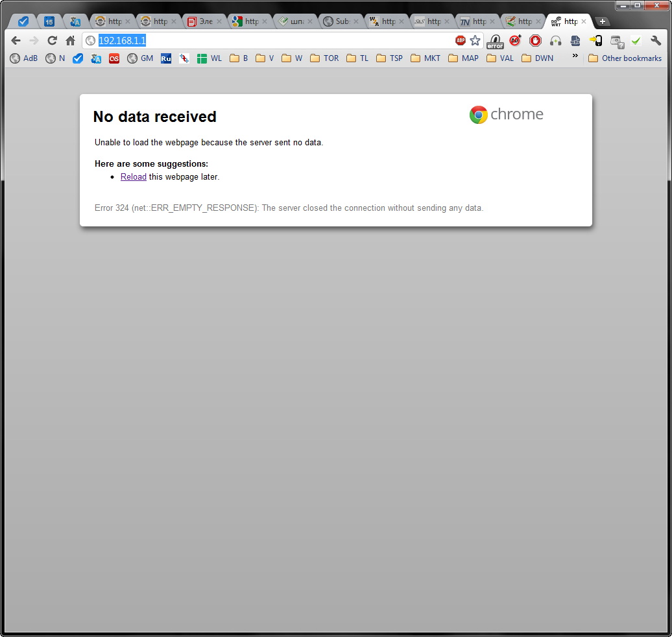Click the page reload arrow icon

(52, 40)
